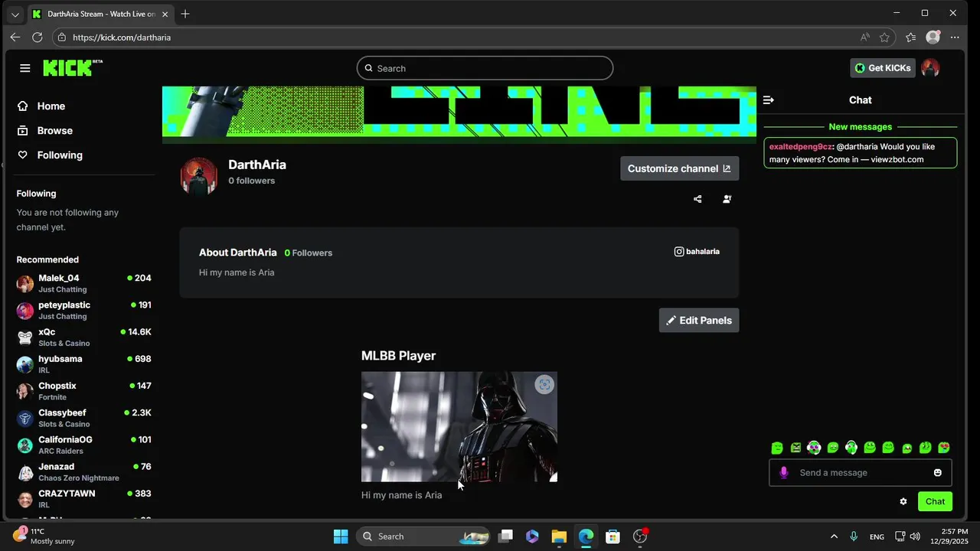The height and width of the screenshot is (551, 980).
Task: Open browser settings and more menu
Action: (955, 37)
